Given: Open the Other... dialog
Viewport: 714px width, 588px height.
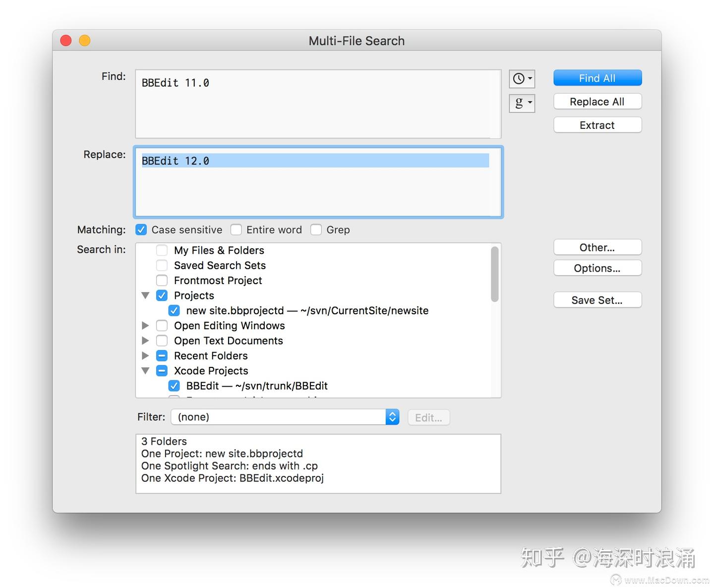Looking at the screenshot, I should [x=597, y=247].
